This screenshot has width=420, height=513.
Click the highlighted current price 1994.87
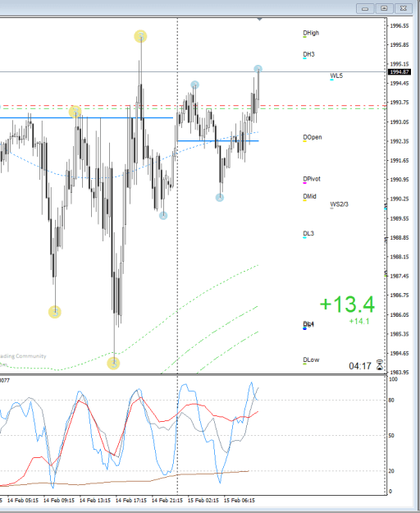[399, 72]
